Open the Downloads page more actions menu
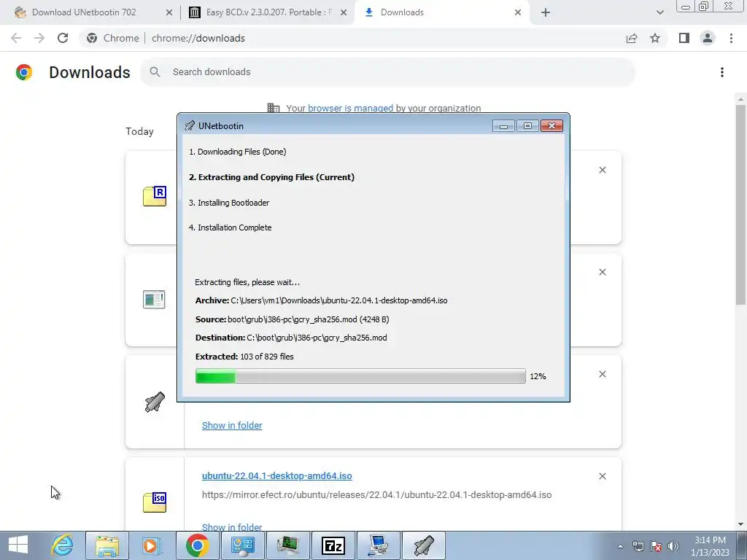The height and width of the screenshot is (560, 747). click(722, 72)
